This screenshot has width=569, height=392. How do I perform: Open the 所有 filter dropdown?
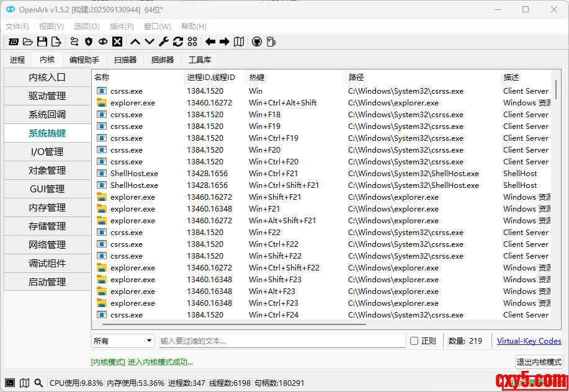123,341
